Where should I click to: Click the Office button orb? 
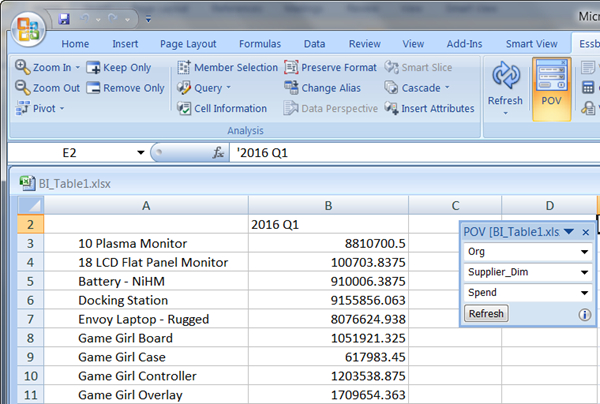(x=28, y=29)
